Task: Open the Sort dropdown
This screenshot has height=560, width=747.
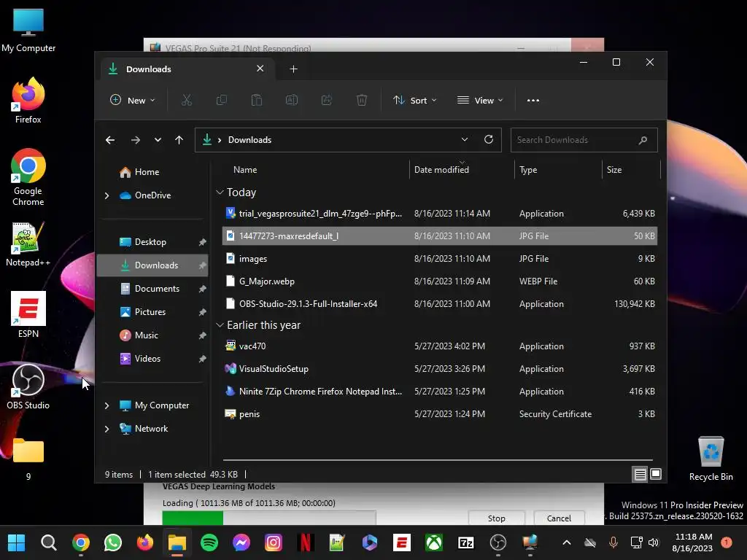Action: coord(414,101)
